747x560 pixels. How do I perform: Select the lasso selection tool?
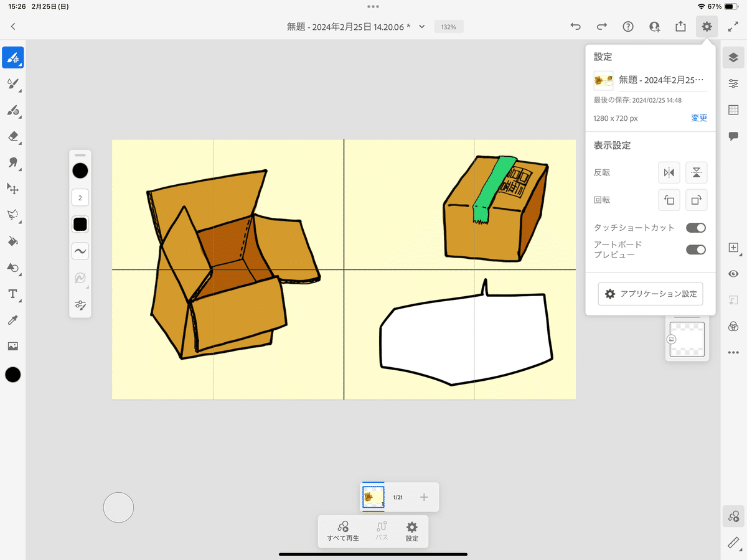tap(13, 215)
